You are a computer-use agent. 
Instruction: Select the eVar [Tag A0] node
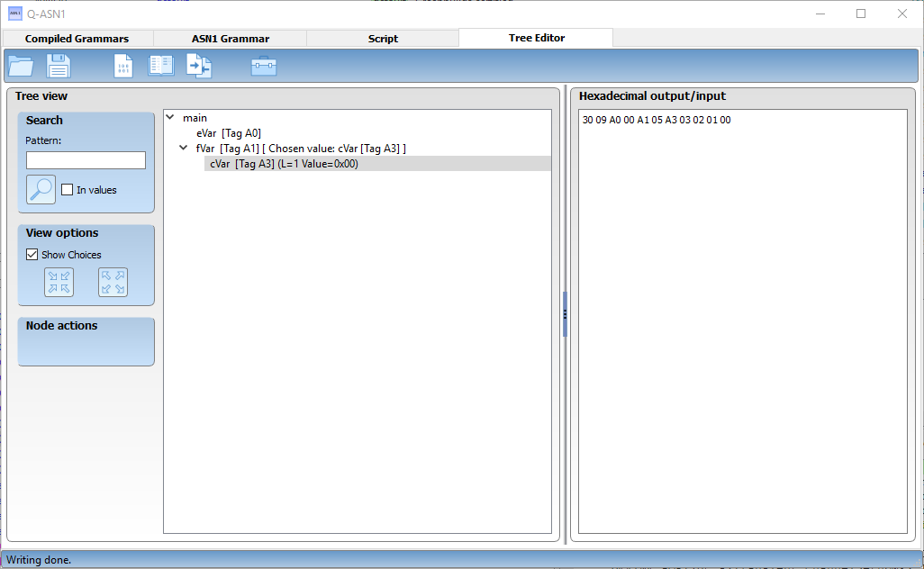pos(229,133)
